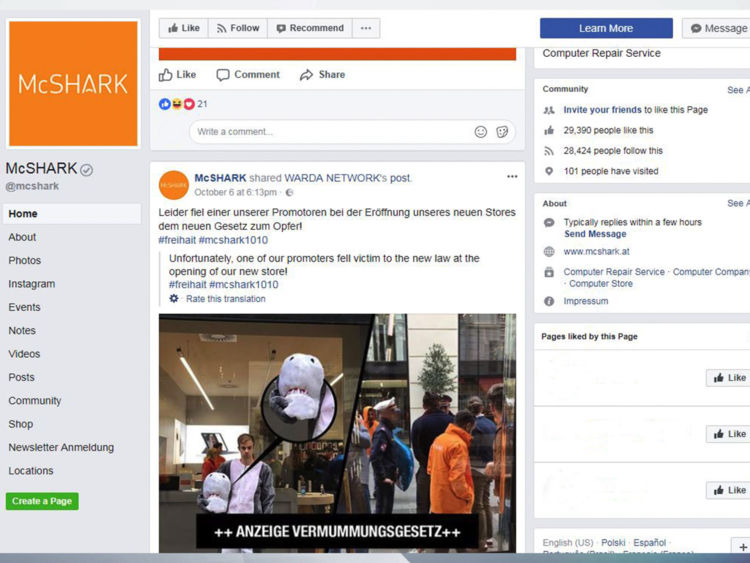Click Invite your friends link
750x563 pixels.
point(602,110)
